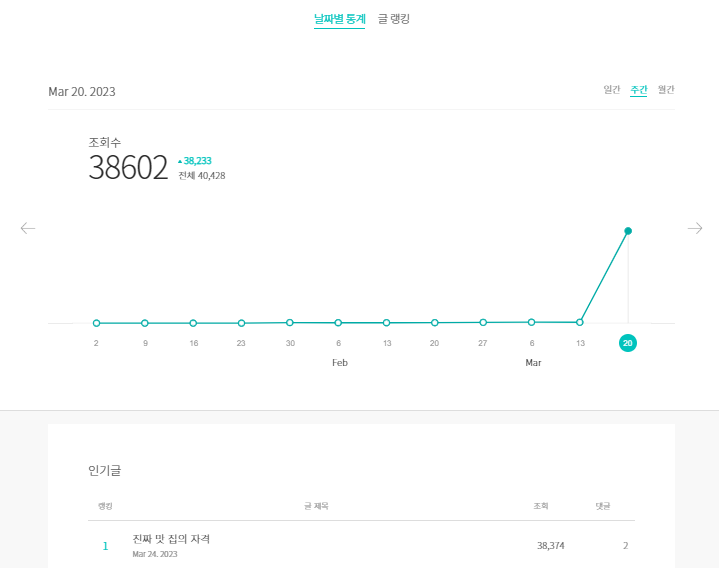Image resolution: width=719 pixels, height=568 pixels.
Task: Click the 조회 column header
Action: (541, 506)
